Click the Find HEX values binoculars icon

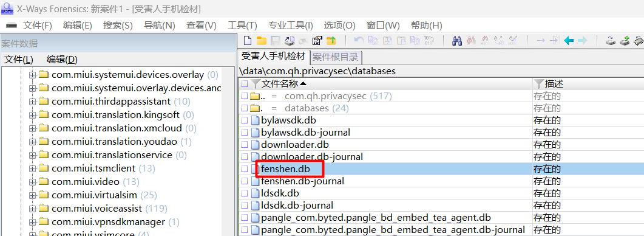click(x=485, y=40)
